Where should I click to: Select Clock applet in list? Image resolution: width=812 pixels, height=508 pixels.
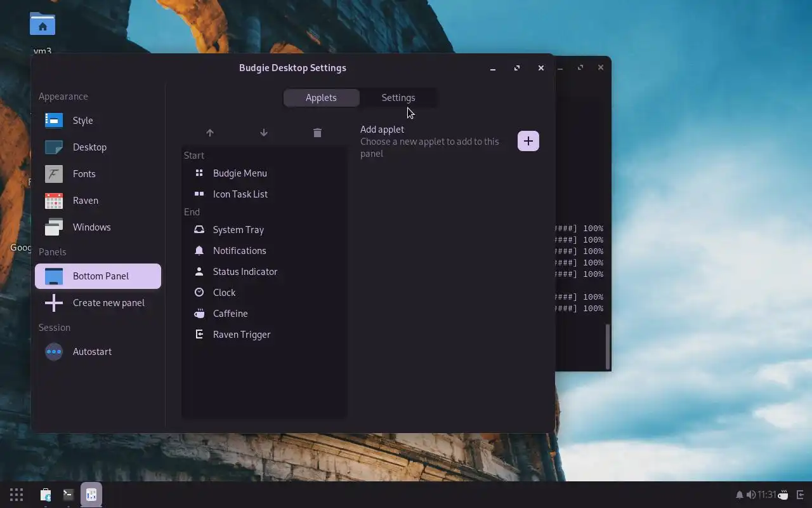coord(264,293)
